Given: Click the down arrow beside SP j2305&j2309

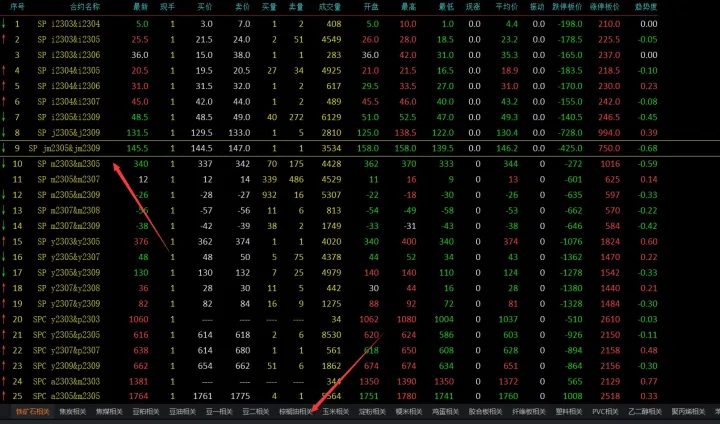Looking at the screenshot, I should pyautogui.click(x=5, y=132).
